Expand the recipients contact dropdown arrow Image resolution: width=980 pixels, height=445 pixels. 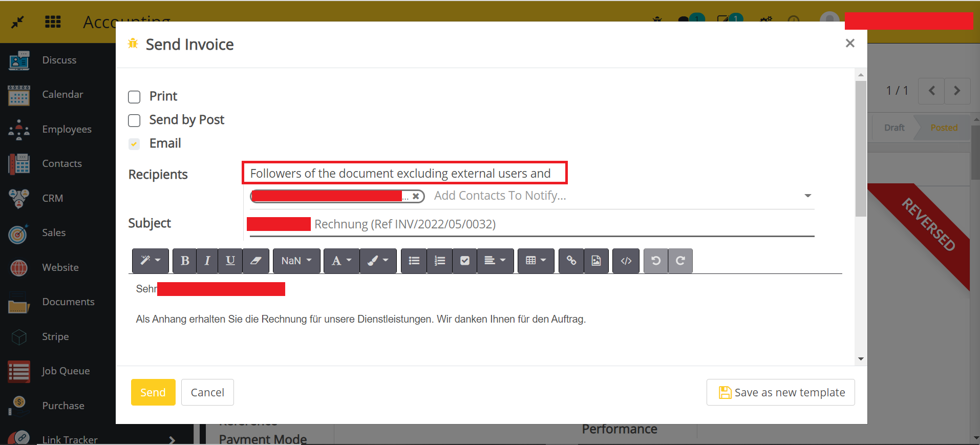pyautogui.click(x=808, y=196)
